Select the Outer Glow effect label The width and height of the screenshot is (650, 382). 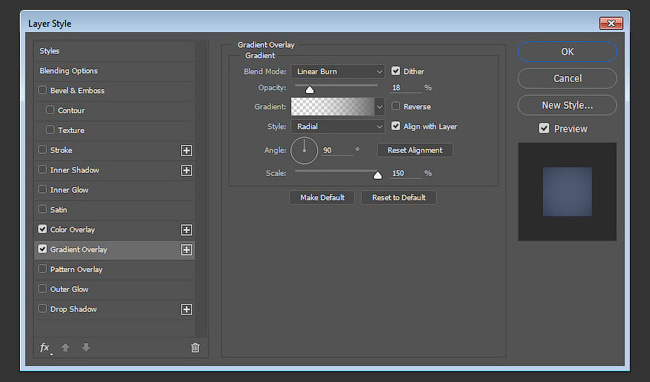(69, 289)
